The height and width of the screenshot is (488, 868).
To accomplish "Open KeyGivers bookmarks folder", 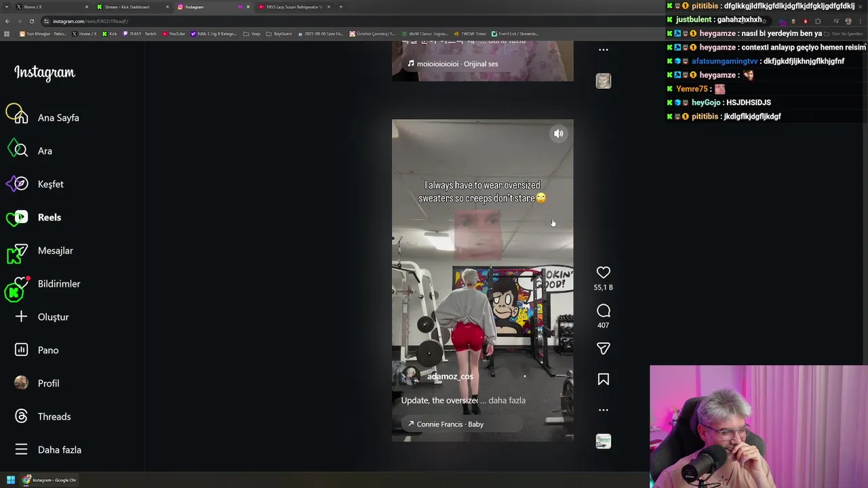I will [x=279, y=33].
